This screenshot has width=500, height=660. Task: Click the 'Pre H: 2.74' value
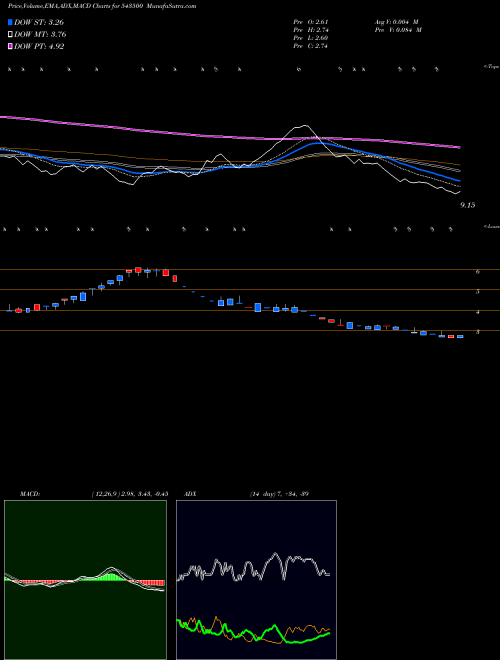[311, 30]
